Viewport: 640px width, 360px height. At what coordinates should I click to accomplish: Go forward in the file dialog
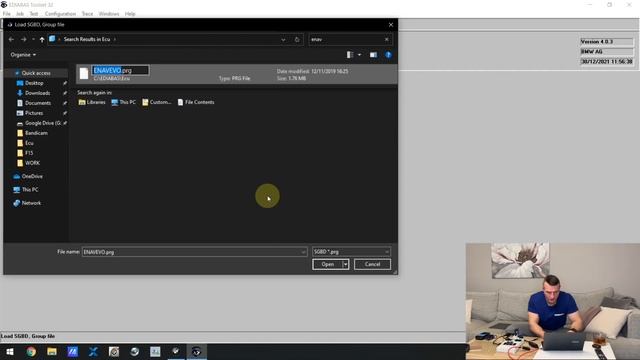pos(23,40)
